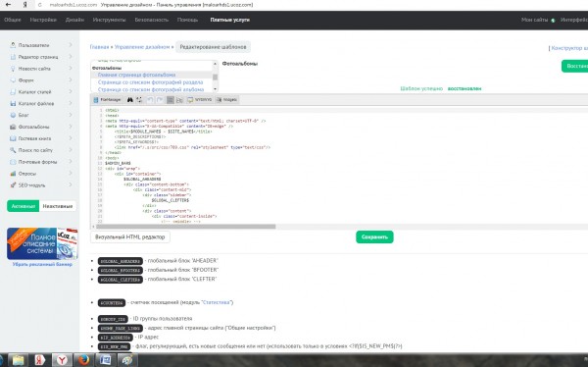This screenshot has width=588, height=367.
Task: Toggle the line numbering icon in toolbar
Action: point(171,100)
